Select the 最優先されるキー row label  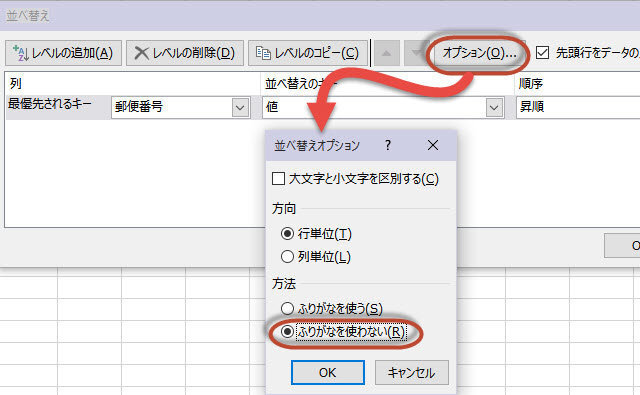point(50,104)
